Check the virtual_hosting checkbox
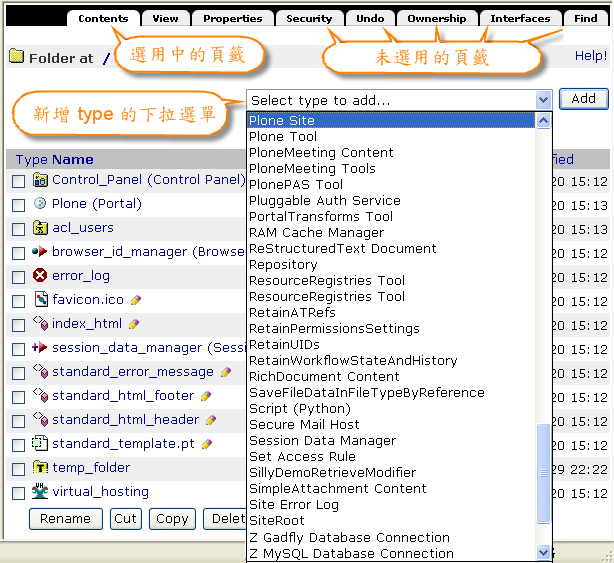 pyautogui.click(x=18, y=493)
